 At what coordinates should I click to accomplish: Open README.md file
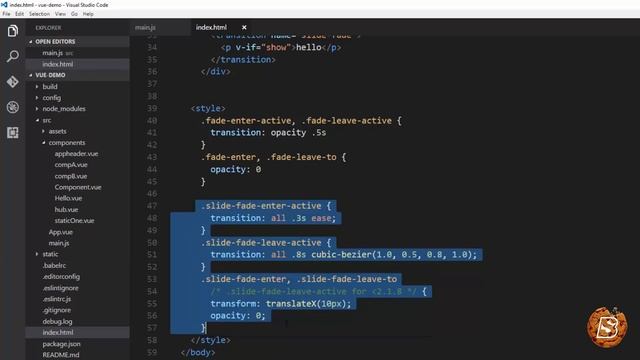click(x=61, y=355)
